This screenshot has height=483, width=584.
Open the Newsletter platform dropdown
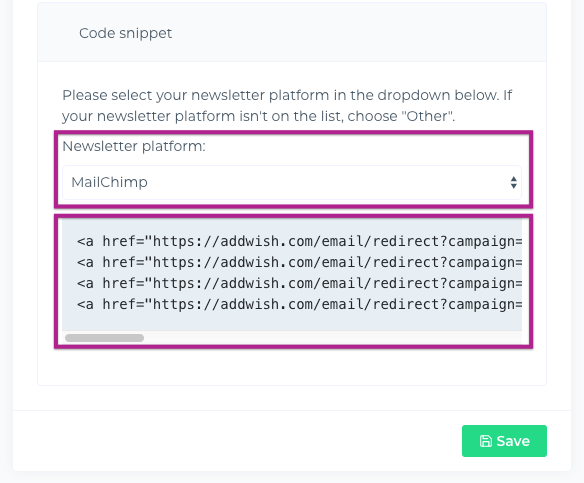click(x=292, y=182)
